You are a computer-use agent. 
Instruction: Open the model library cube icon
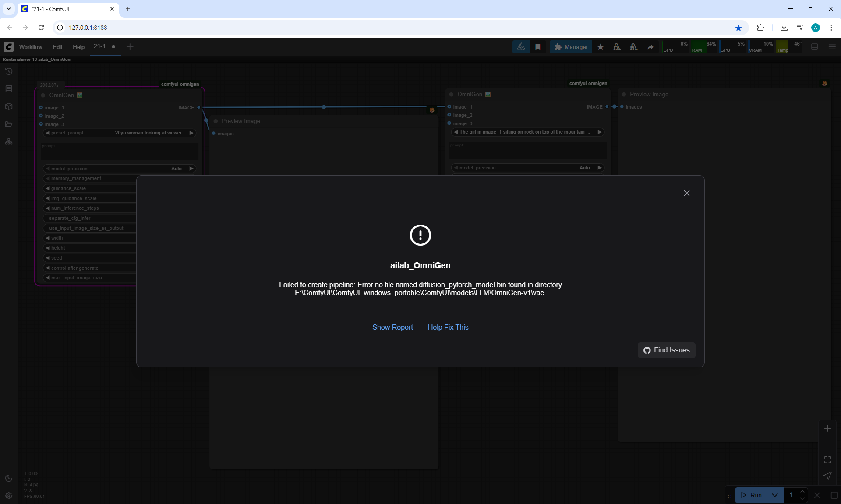pos(9,106)
